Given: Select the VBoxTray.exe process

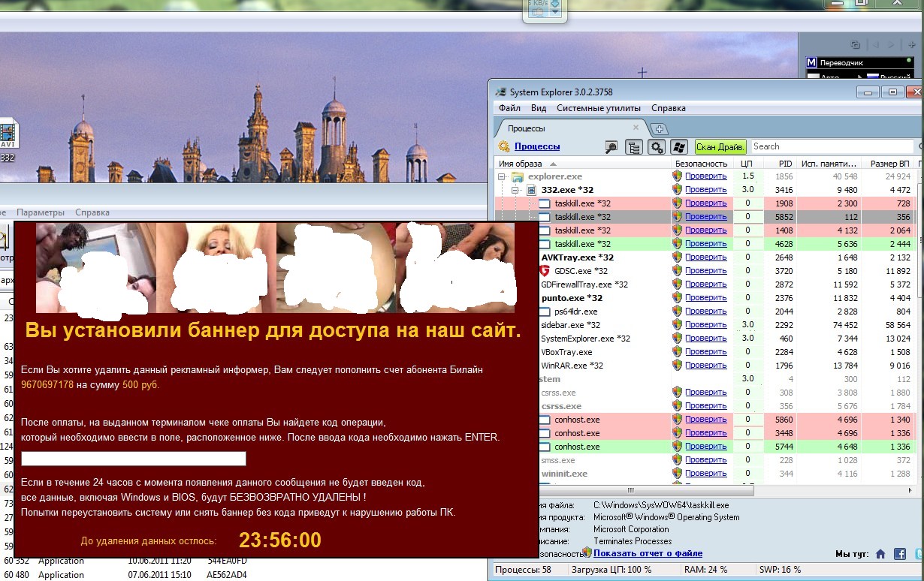Looking at the screenshot, I should coord(566,352).
